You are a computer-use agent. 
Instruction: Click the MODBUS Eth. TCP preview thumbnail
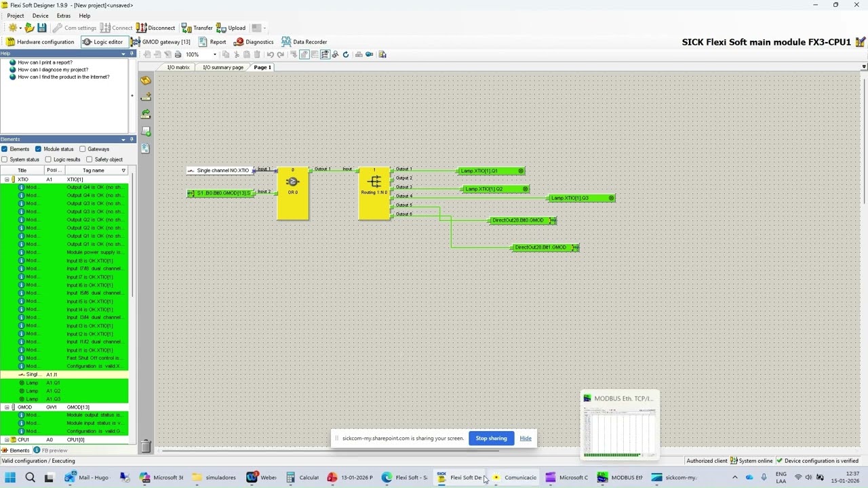coord(620,426)
